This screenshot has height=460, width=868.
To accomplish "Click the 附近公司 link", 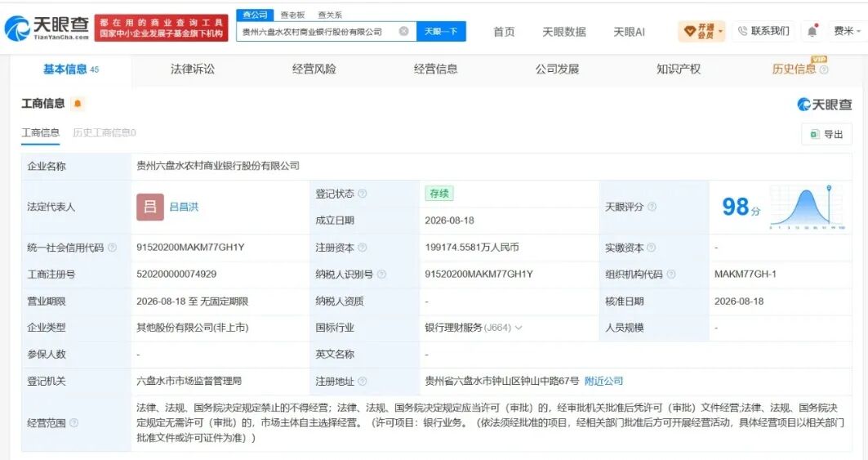I will tap(604, 382).
